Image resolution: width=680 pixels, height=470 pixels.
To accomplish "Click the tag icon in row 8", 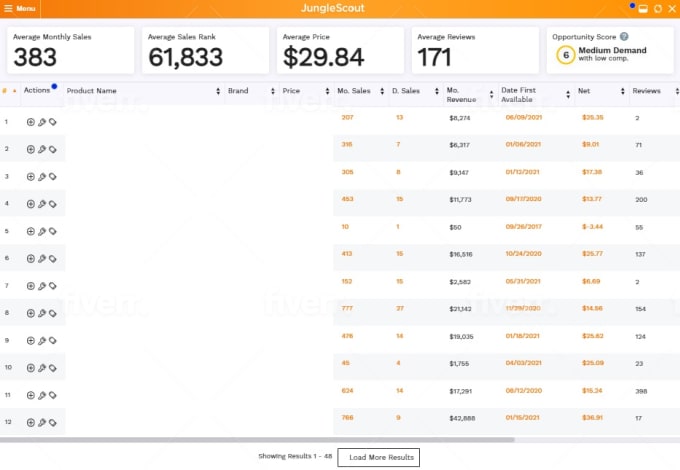I will (x=52, y=313).
